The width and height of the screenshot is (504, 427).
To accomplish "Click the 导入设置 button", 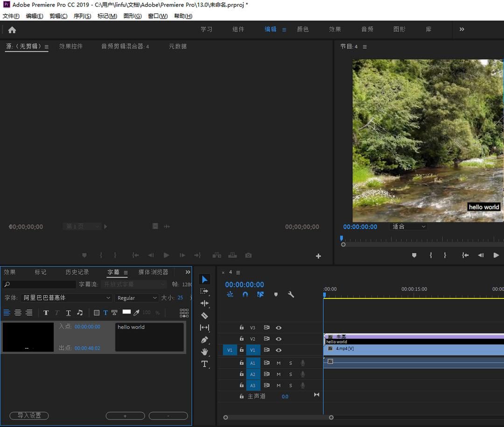I will (29, 416).
